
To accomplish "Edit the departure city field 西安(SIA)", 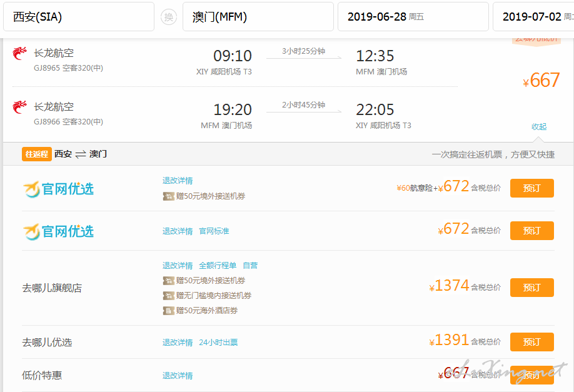I will (x=79, y=16).
